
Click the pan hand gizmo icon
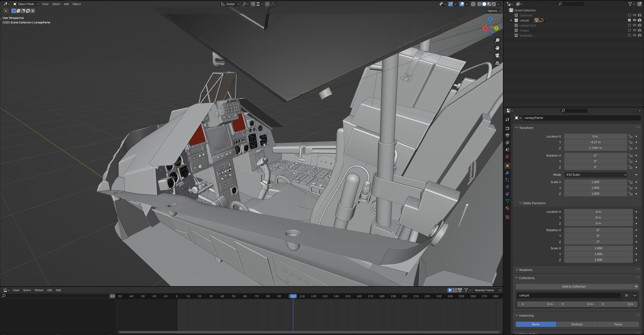pos(497,48)
